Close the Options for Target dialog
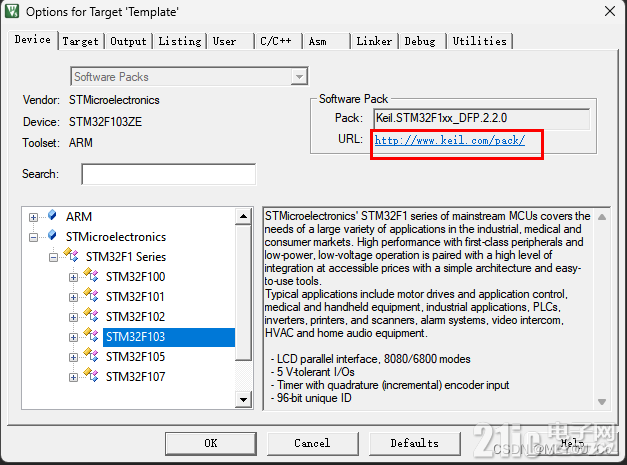This screenshot has width=627, height=465. (610, 11)
